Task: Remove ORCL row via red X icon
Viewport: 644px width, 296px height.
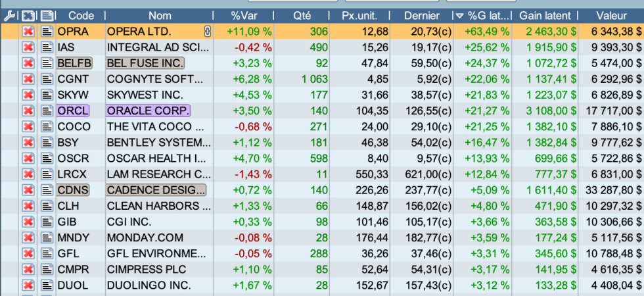Action: click(x=28, y=111)
